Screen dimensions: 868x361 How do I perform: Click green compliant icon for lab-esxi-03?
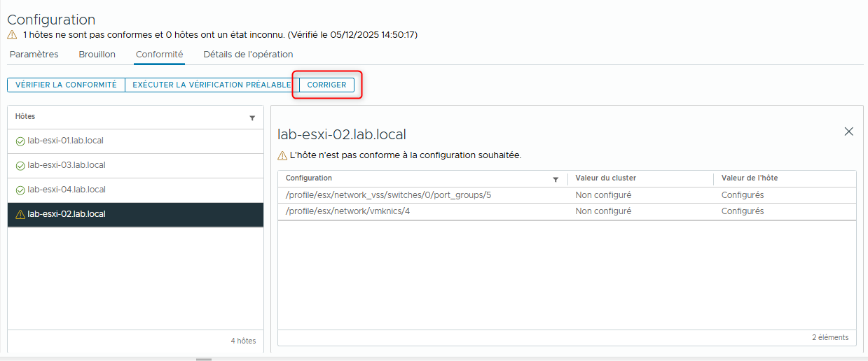[x=20, y=166]
